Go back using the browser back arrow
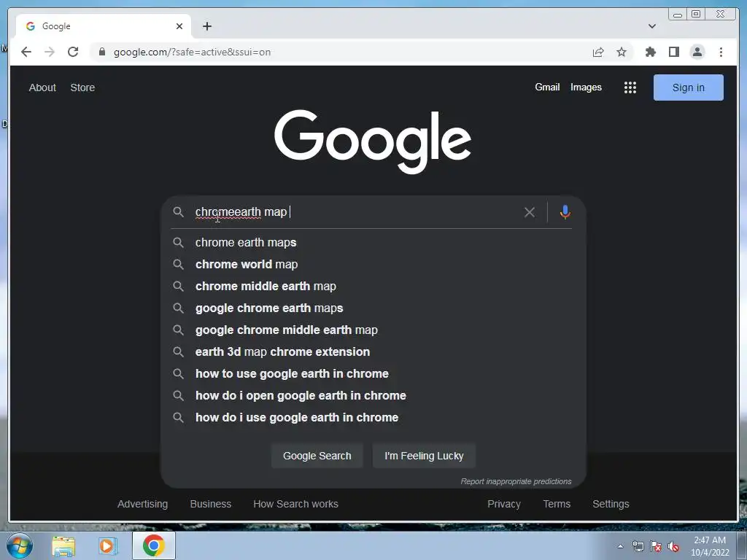747x560 pixels. 26,52
